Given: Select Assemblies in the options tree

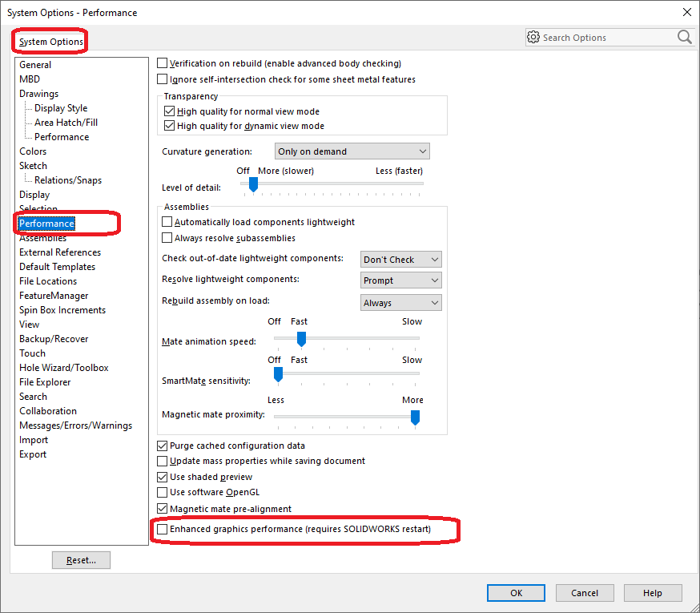Looking at the screenshot, I should click(x=43, y=238).
